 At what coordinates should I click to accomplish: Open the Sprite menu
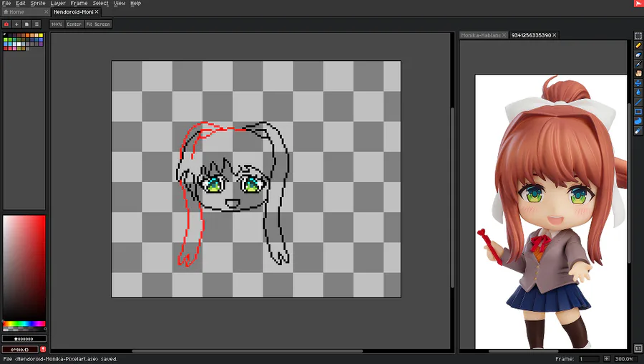click(38, 4)
